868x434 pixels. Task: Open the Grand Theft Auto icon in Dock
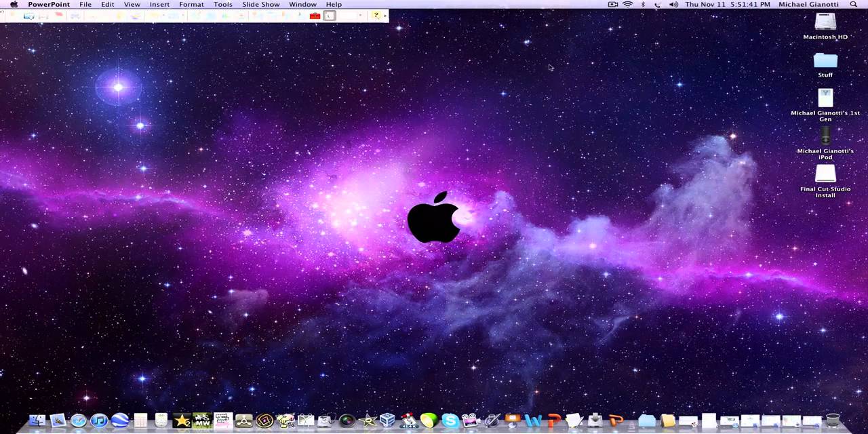(x=223, y=421)
